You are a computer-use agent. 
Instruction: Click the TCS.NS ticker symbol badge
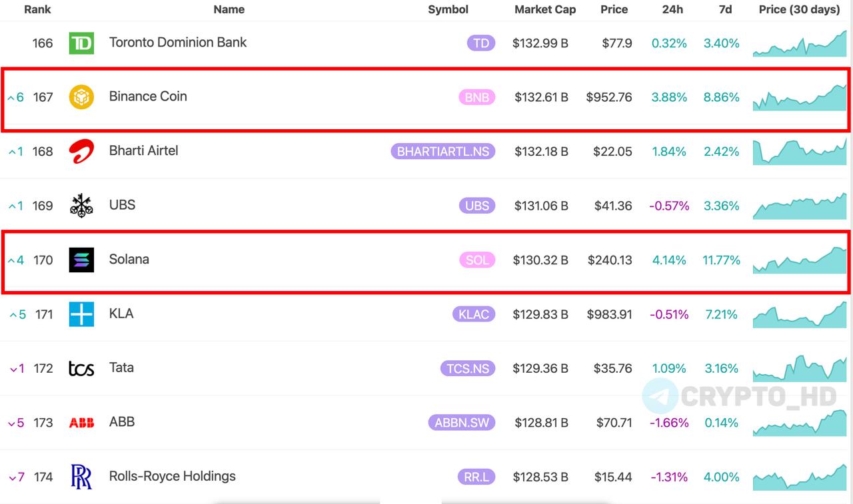click(468, 369)
